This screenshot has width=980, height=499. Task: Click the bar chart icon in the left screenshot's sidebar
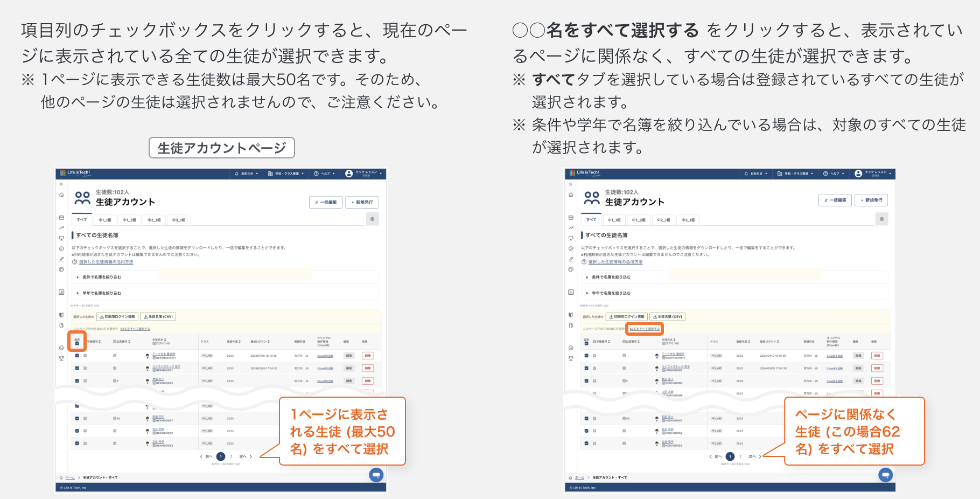pyautogui.click(x=61, y=292)
